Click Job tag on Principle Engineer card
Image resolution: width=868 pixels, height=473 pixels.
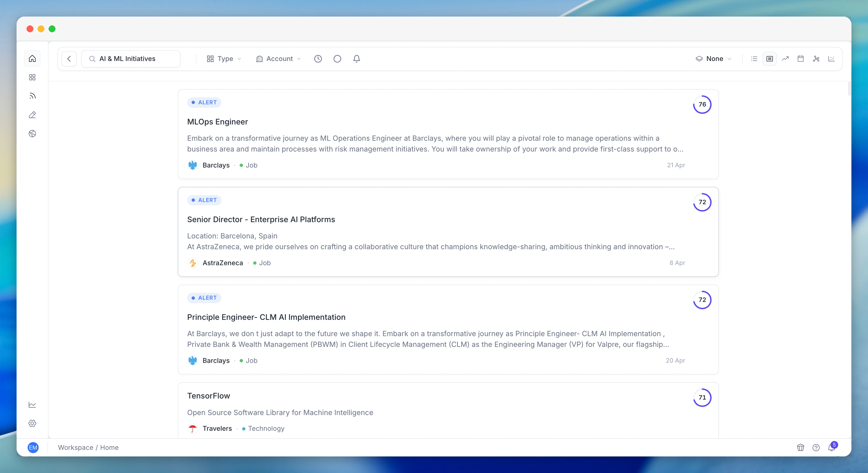[x=248, y=360]
